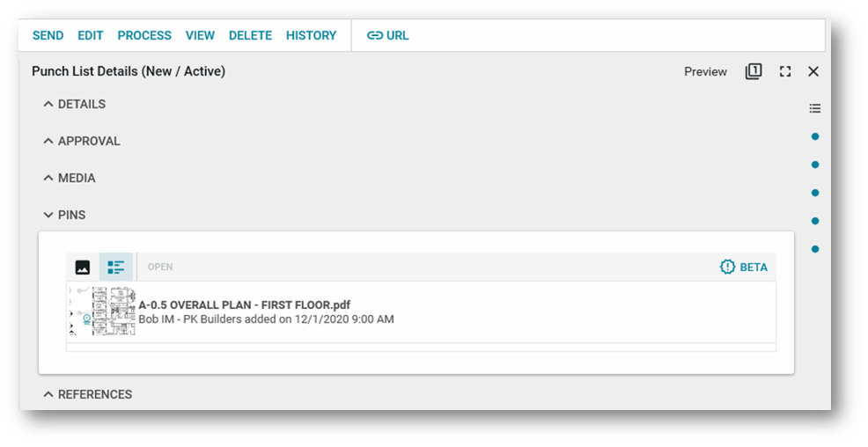868x447 pixels.
Task: Open the page count icon near Preview
Action: pos(754,71)
